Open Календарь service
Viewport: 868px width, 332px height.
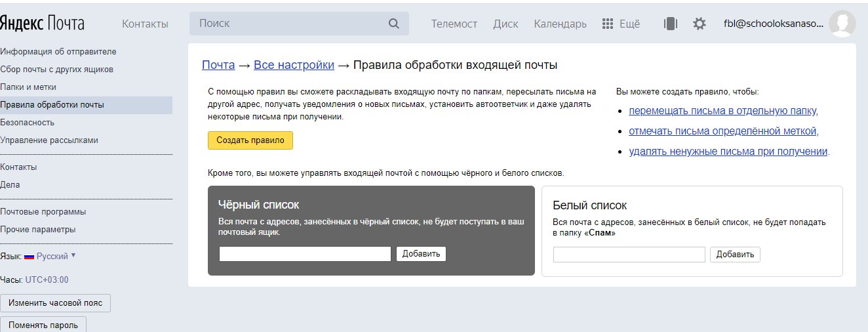[560, 24]
